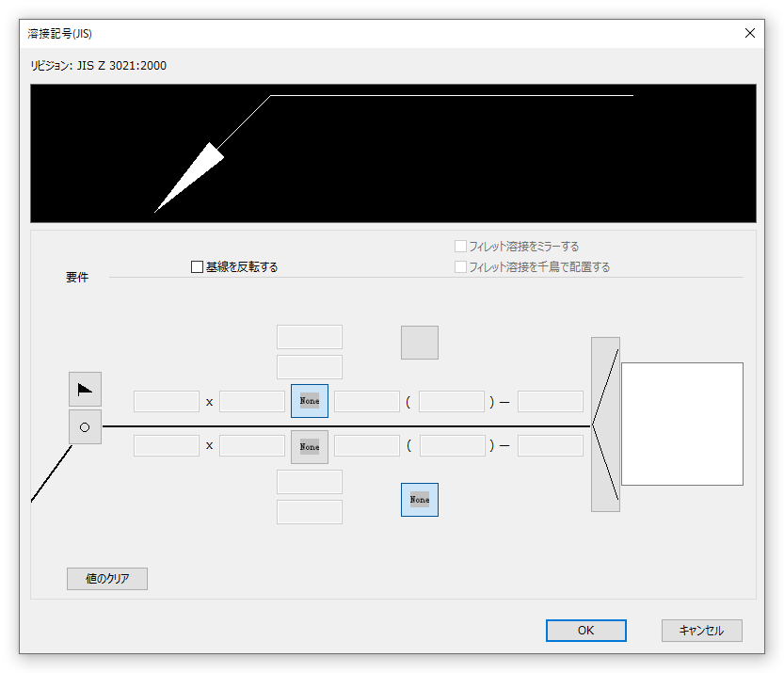Image resolution: width=784 pixels, height=673 pixels.
Task: Open the bottom None contour symbol picker
Action: 420,500
